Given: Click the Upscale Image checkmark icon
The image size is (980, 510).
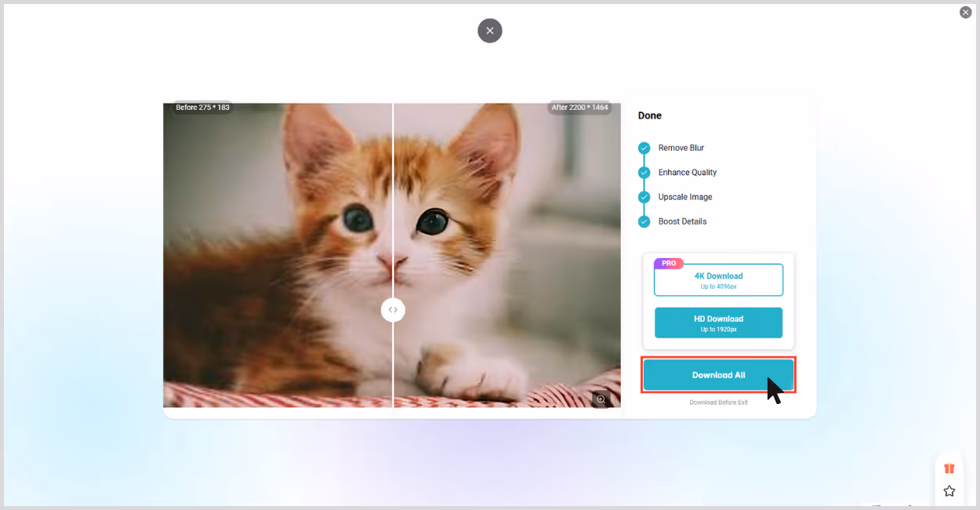Looking at the screenshot, I should 644,197.
